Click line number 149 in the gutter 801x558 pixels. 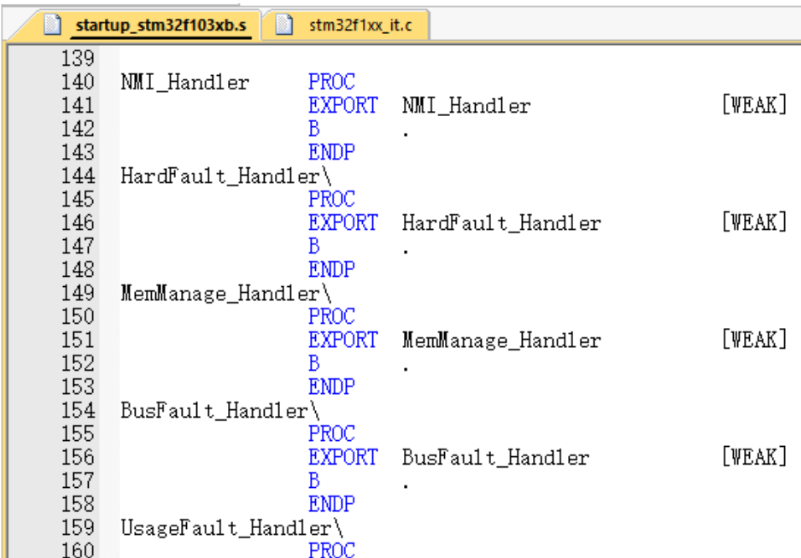(x=77, y=294)
